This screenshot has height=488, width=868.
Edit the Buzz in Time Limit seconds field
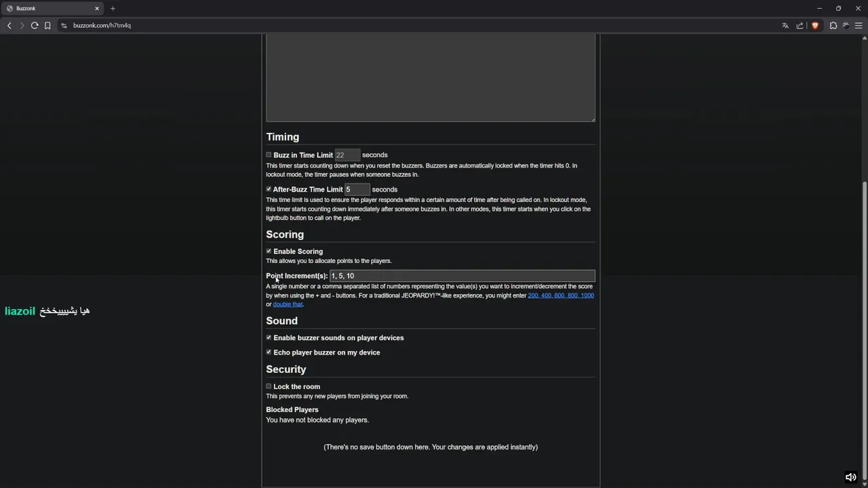tap(347, 155)
